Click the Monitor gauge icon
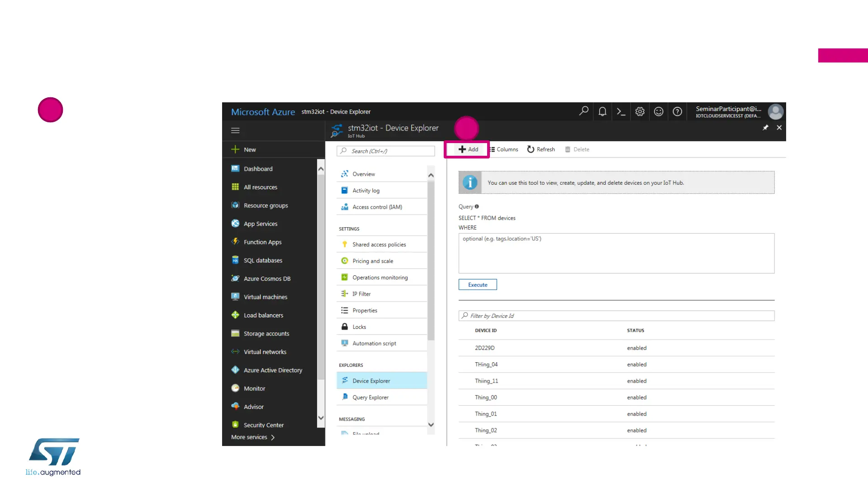This screenshot has width=868, height=489. click(235, 388)
